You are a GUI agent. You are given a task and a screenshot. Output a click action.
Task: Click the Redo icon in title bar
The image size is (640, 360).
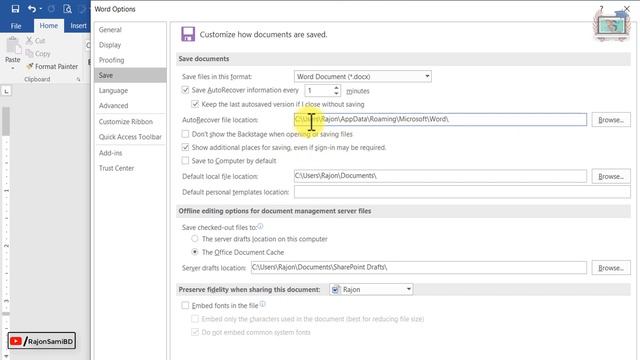(x=51, y=9)
